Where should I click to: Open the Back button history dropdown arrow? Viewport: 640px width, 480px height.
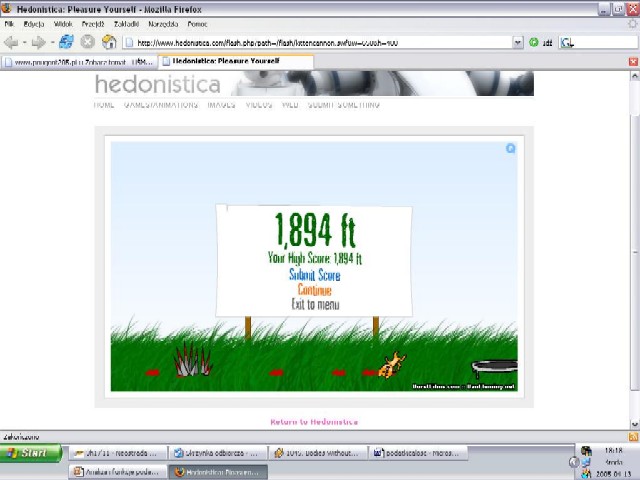pyautogui.click(x=24, y=43)
